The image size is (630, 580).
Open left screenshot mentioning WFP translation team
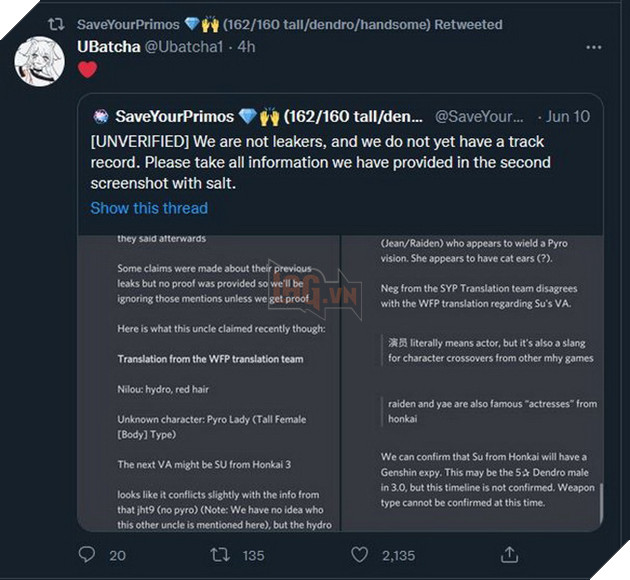[x=210, y=382]
